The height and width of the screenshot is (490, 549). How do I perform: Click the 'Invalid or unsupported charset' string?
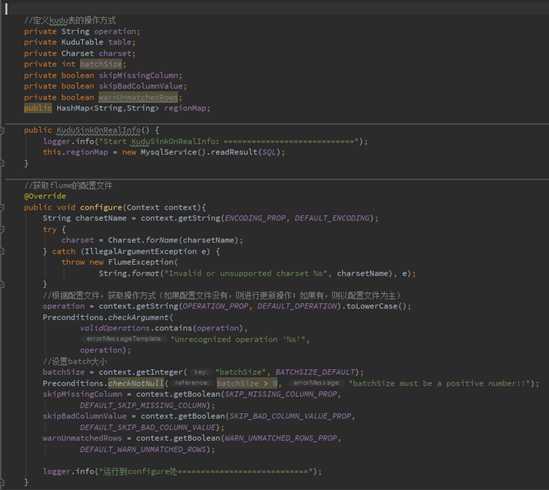click(246, 274)
